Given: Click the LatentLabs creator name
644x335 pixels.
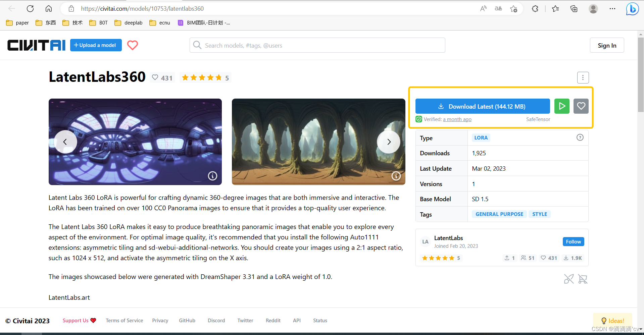Looking at the screenshot, I should [448, 238].
